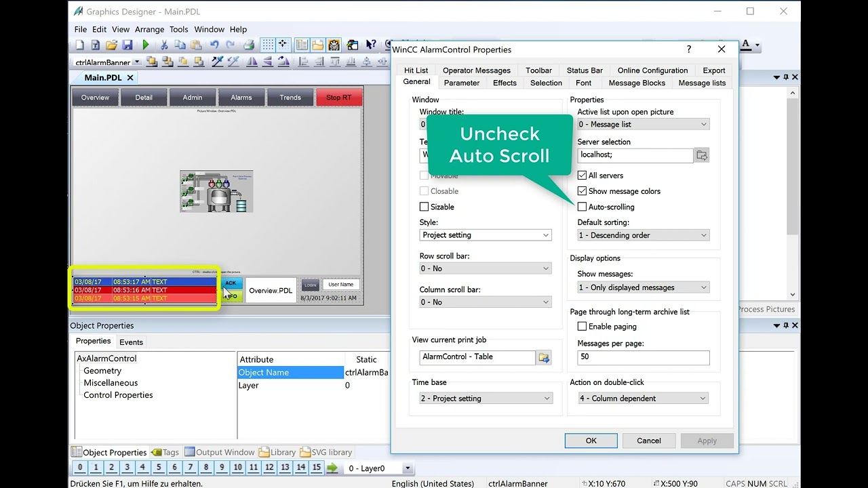Confirm dialog with the OK button
This screenshot has width=868, height=488.
[x=591, y=441]
